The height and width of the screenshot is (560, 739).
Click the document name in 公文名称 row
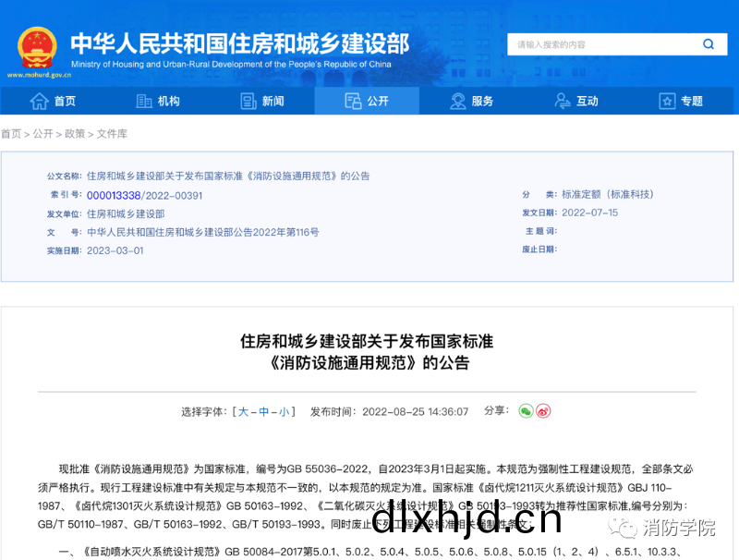228,177
